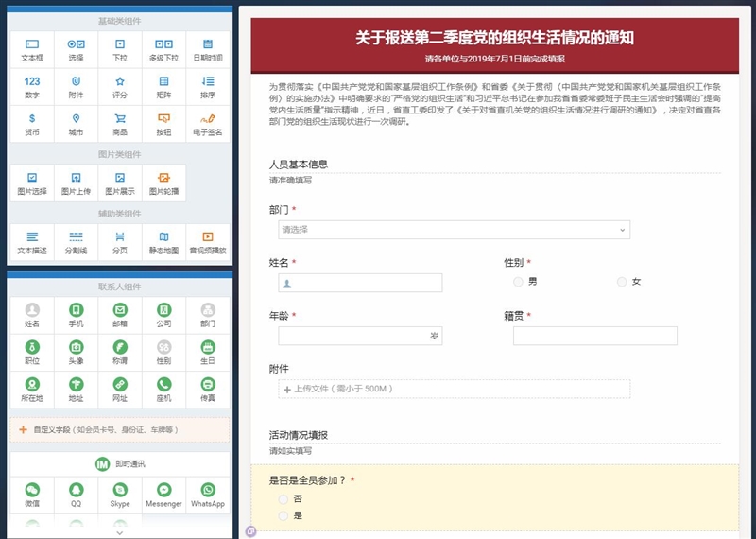Add the 微信 WeChat contact field

[x=32, y=496]
